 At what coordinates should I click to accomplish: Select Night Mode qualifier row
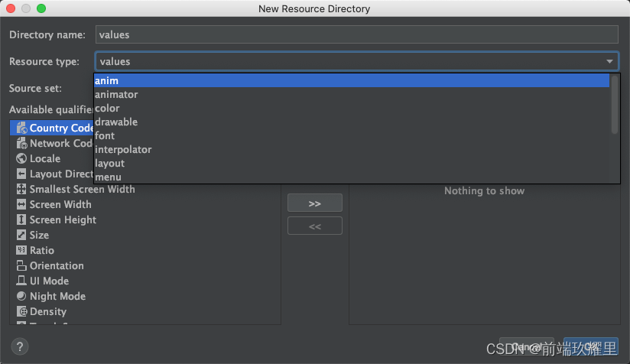click(x=145, y=296)
